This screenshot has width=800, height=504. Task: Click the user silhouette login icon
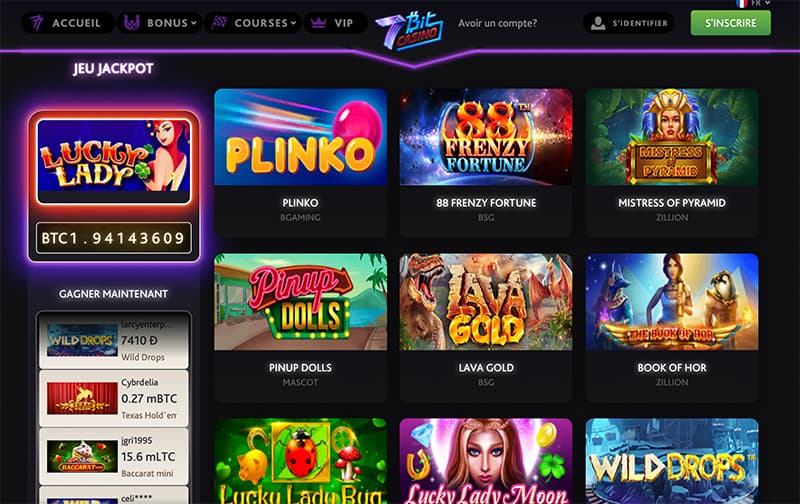[x=598, y=23]
